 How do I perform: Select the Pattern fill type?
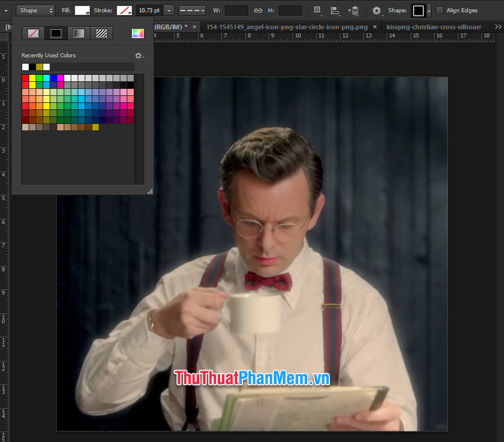pyautogui.click(x=102, y=33)
